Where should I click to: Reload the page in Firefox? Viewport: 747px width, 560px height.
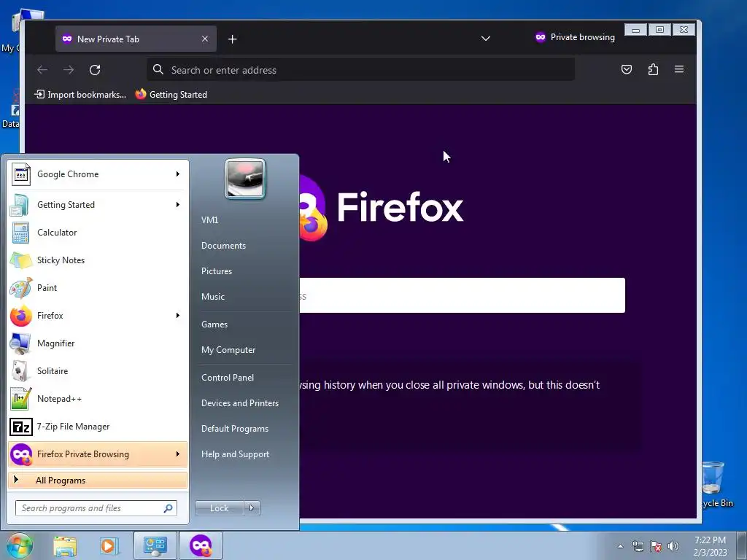coord(95,70)
